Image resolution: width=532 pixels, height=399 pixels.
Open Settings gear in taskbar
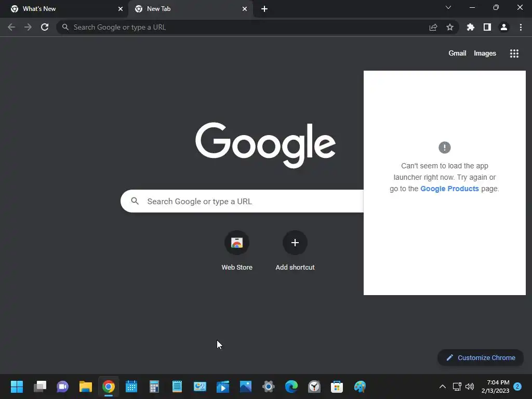pos(269,387)
